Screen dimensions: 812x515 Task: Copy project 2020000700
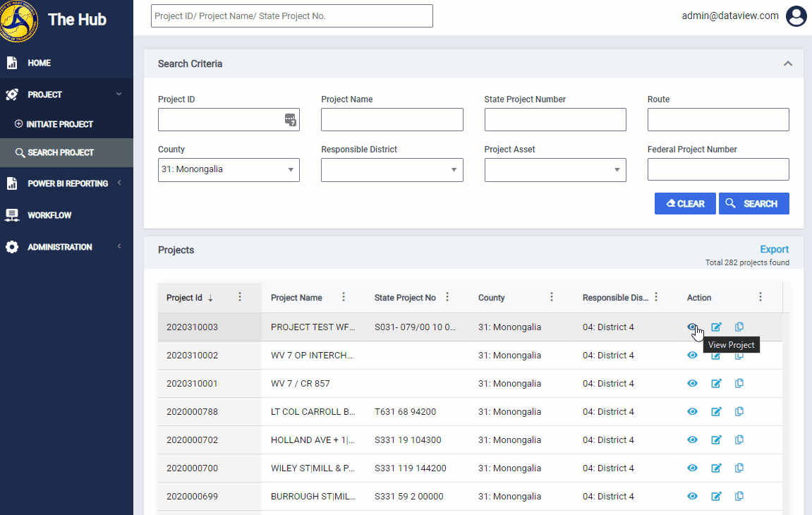[739, 468]
